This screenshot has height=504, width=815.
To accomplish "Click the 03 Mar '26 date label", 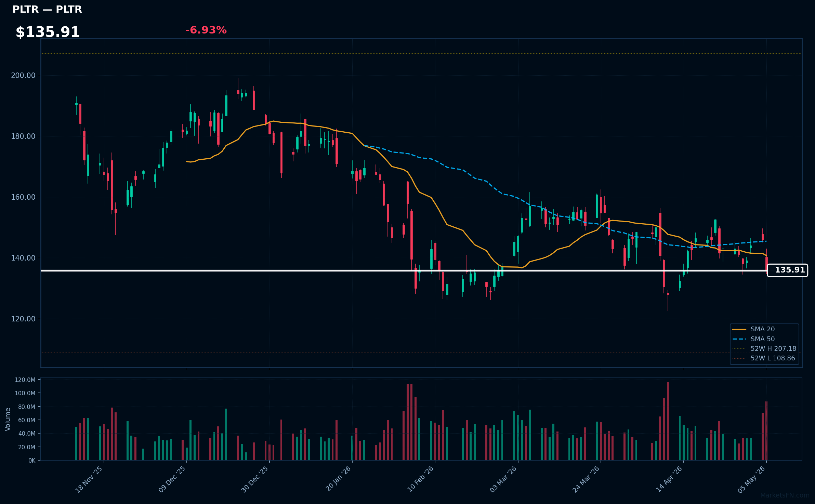I will point(503,479).
